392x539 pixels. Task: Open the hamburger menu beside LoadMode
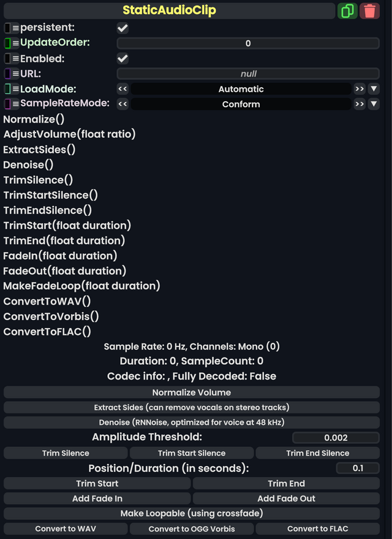15,89
